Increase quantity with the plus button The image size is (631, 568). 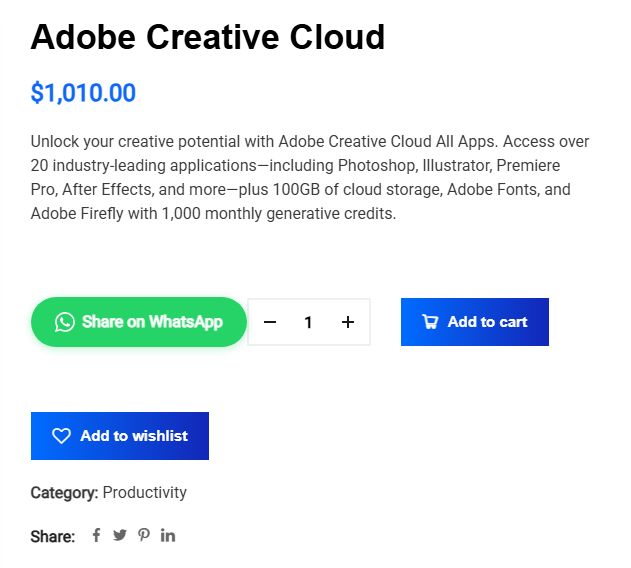[348, 322]
